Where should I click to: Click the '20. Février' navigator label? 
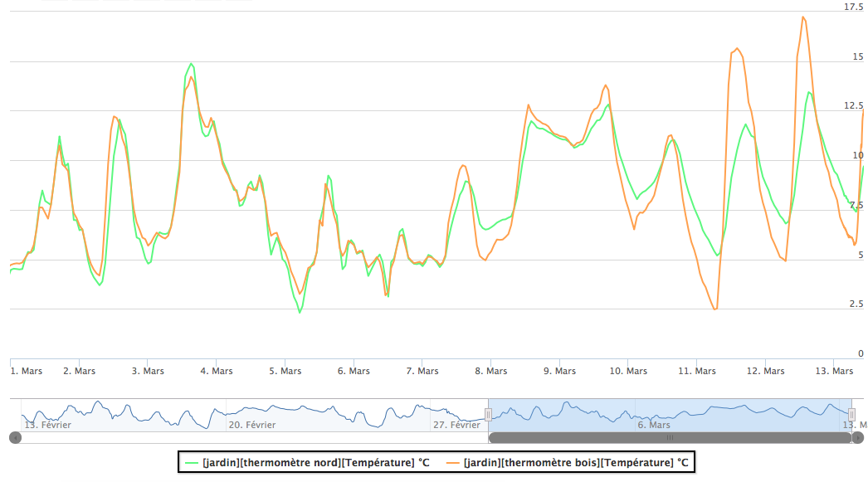tap(252, 425)
